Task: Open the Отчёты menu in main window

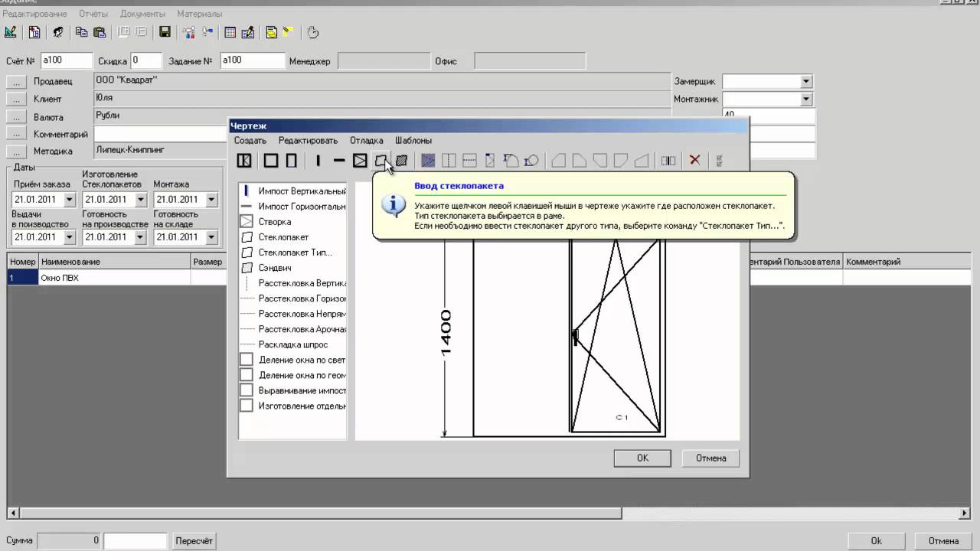Action: [93, 14]
